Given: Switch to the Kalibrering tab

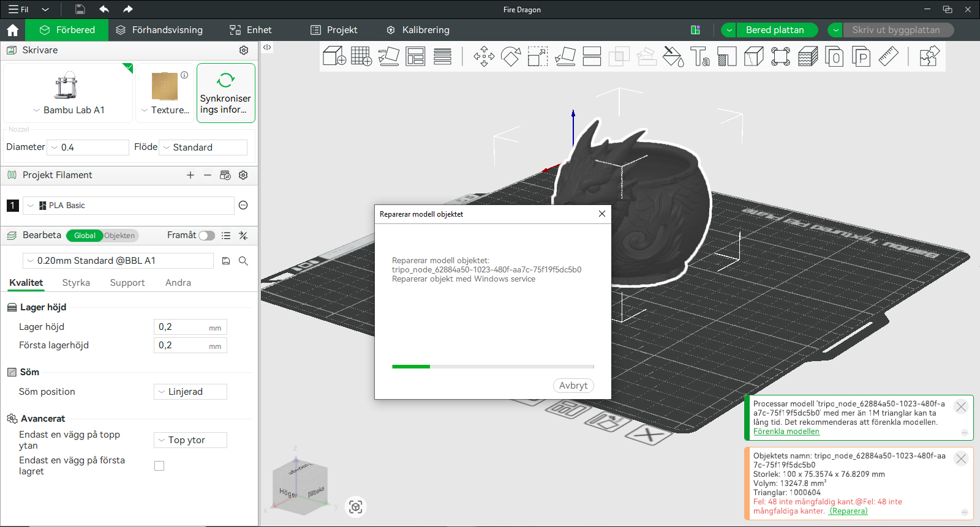Looking at the screenshot, I should click(418, 30).
